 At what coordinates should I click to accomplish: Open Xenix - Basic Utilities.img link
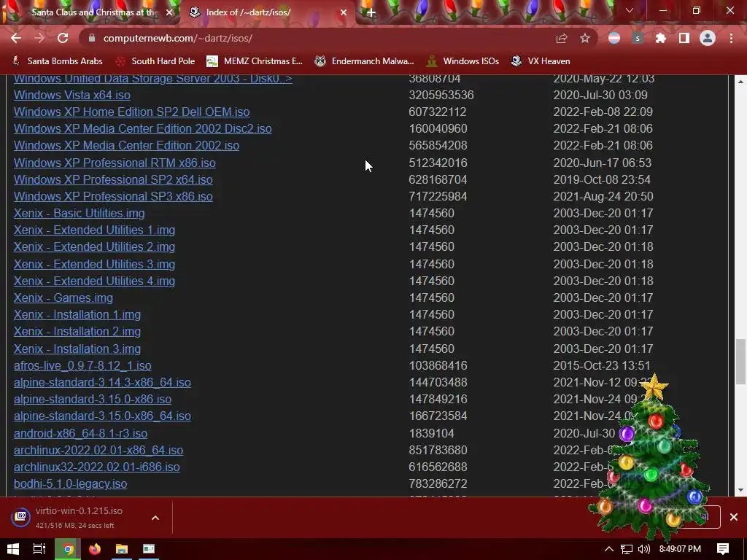(79, 213)
